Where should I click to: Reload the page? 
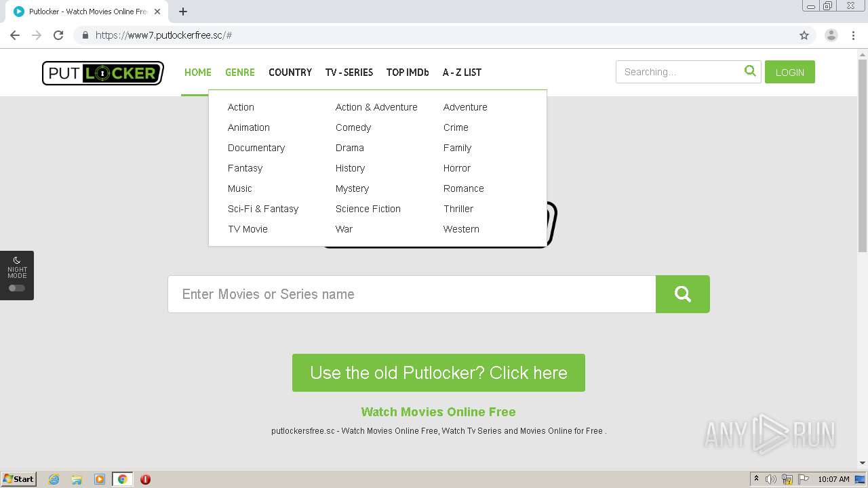click(x=58, y=35)
